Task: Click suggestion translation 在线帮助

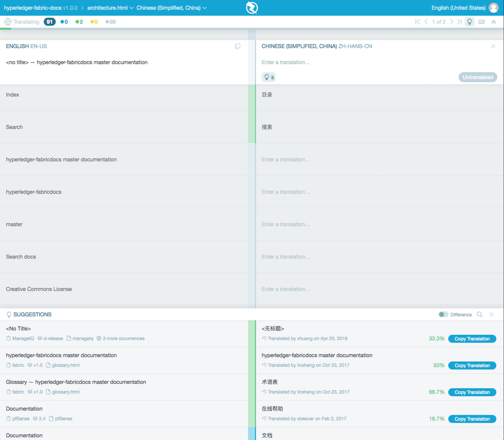Action: coord(272,409)
